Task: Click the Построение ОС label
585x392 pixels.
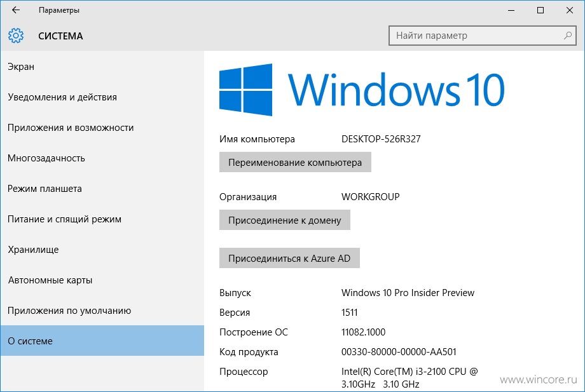Action: (254, 332)
